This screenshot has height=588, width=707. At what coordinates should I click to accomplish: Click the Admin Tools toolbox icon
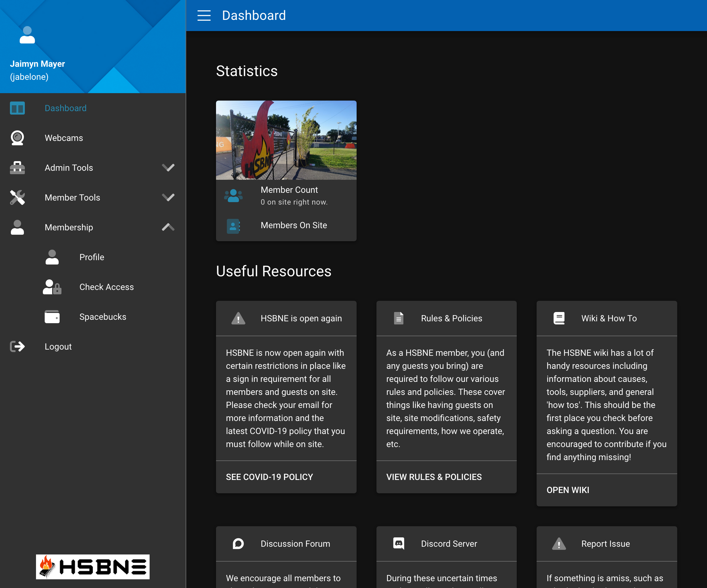[x=17, y=168]
